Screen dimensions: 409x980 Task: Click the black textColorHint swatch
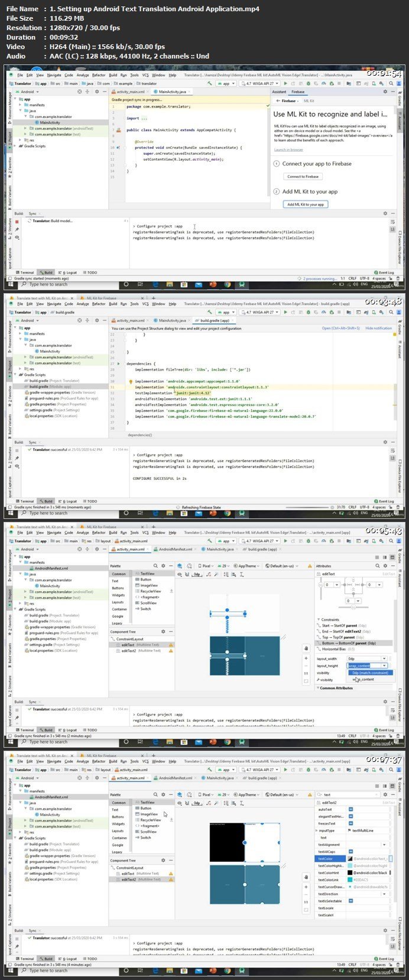pyautogui.click(x=350, y=872)
